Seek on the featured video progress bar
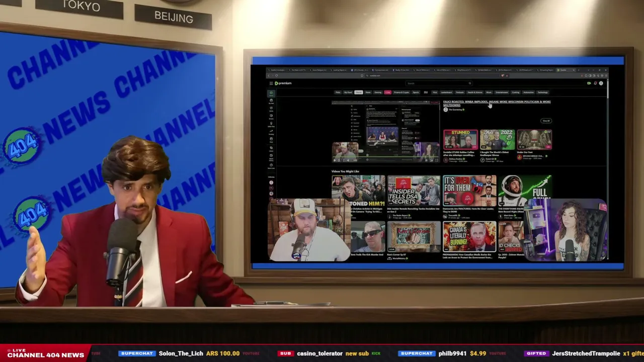 pyautogui.click(x=386, y=157)
